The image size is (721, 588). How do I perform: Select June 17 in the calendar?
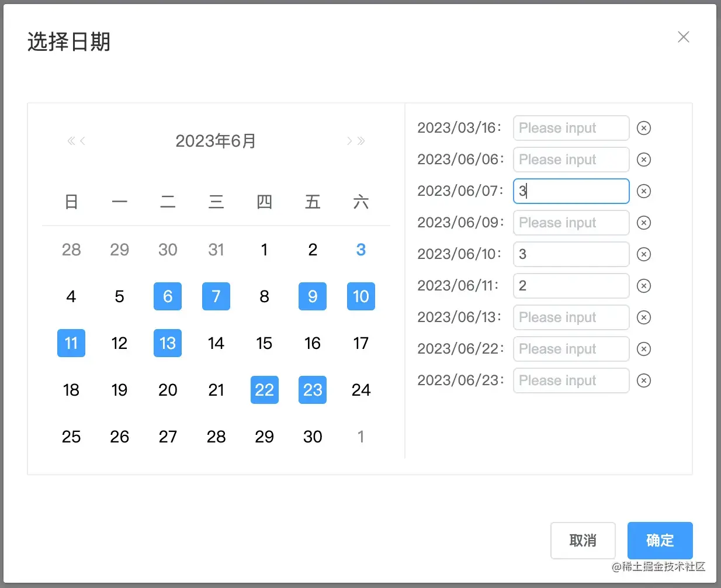click(361, 343)
